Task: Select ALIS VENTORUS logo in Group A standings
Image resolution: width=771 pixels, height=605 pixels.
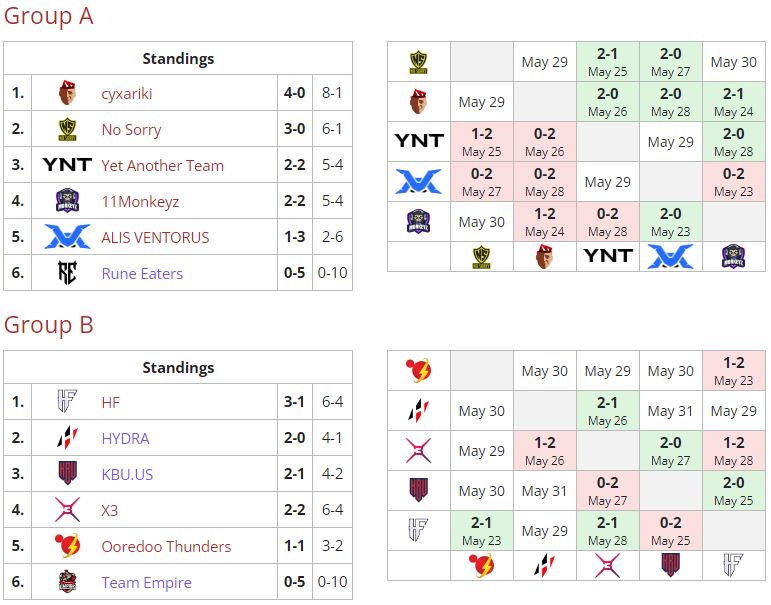Action: point(67,237)
